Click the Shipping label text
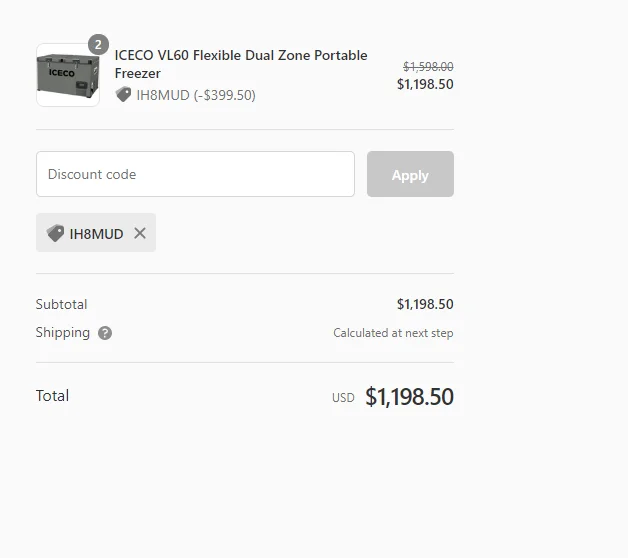 click(x=62, y=332)
